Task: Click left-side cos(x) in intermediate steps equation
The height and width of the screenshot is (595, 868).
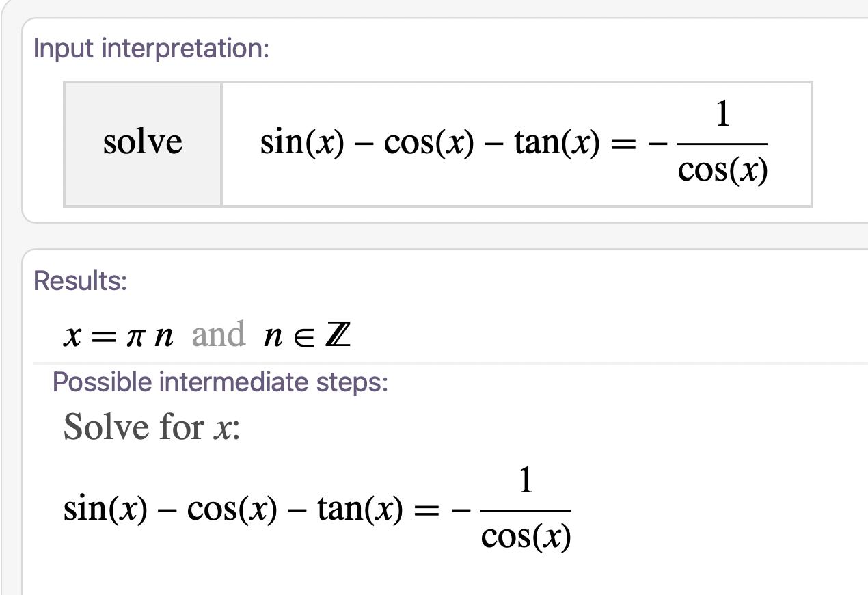Action: [232, 509]
